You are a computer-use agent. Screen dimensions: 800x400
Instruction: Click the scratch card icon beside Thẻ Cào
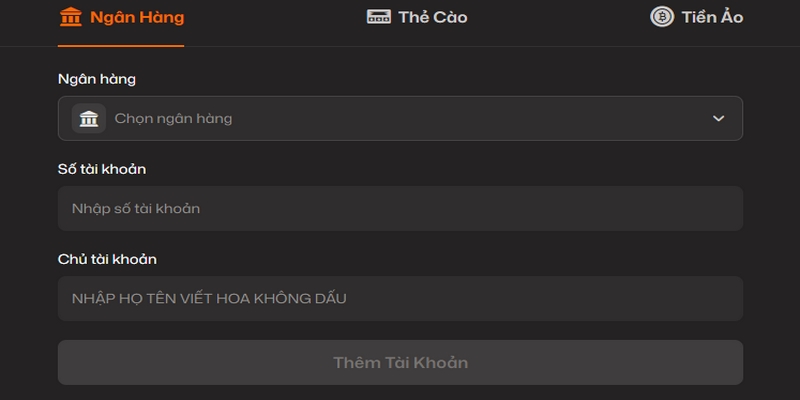pyautogui.click(x=378, y=17)
